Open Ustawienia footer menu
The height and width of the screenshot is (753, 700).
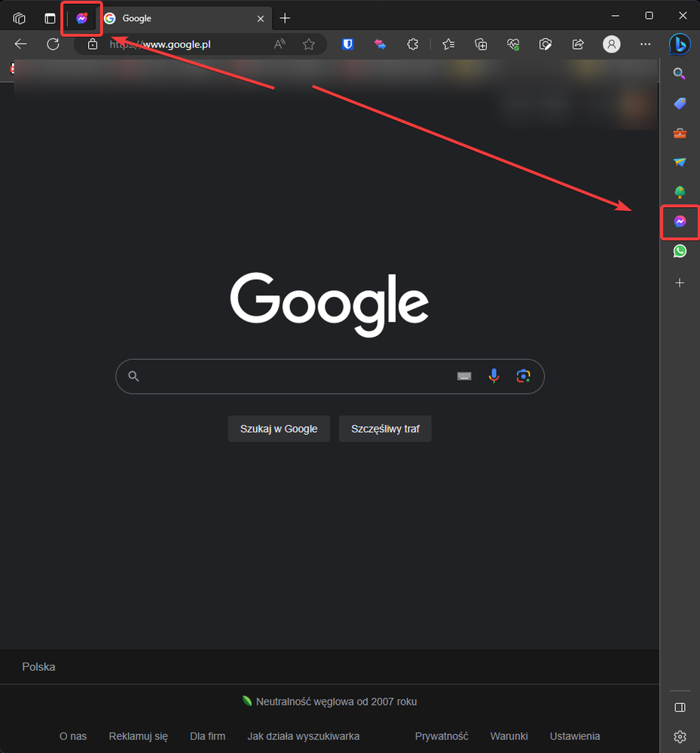pos(575,736)
